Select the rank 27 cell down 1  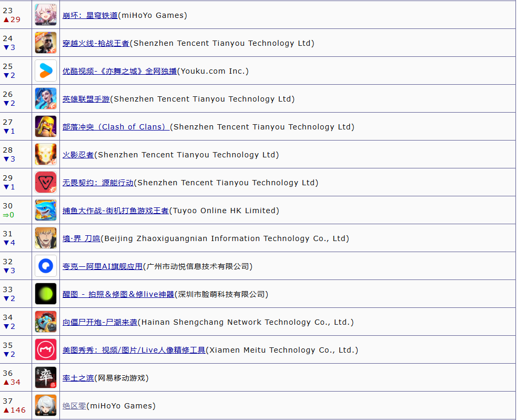(x=16, y=126)
